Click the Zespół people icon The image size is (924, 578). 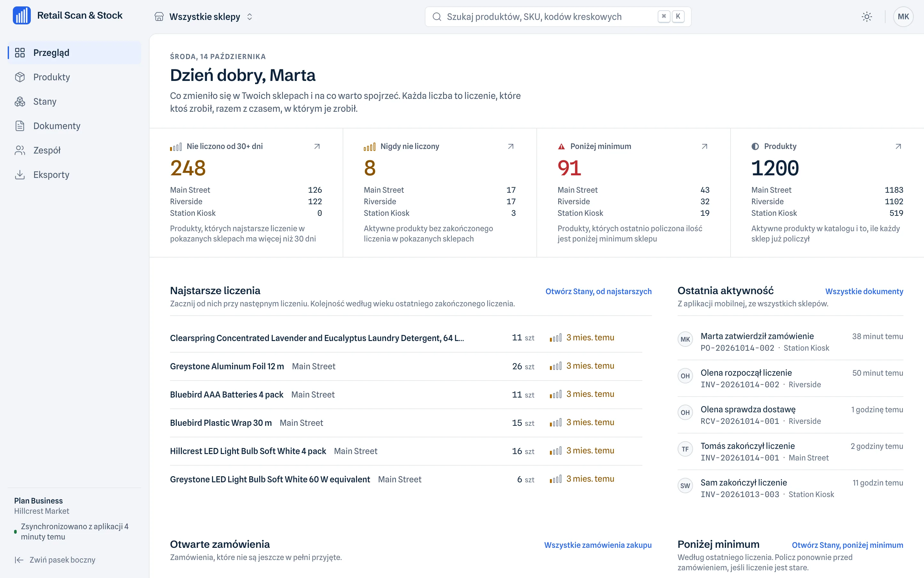[x=20, y=150]
